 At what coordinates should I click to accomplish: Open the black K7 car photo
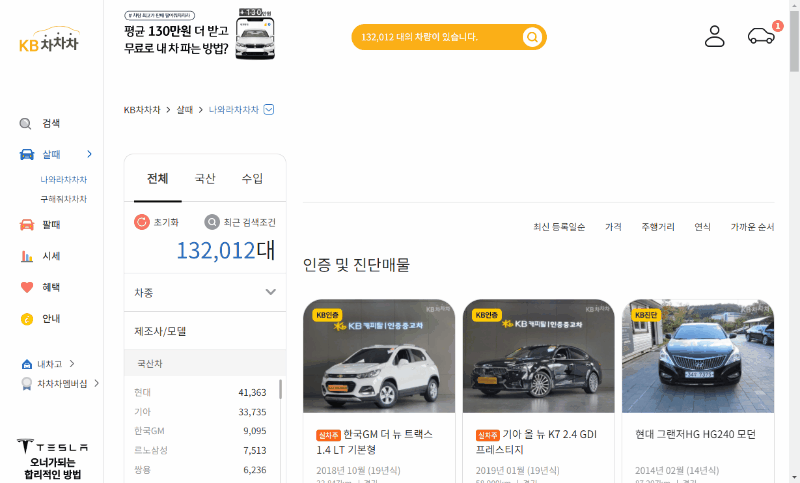(538, 356)
